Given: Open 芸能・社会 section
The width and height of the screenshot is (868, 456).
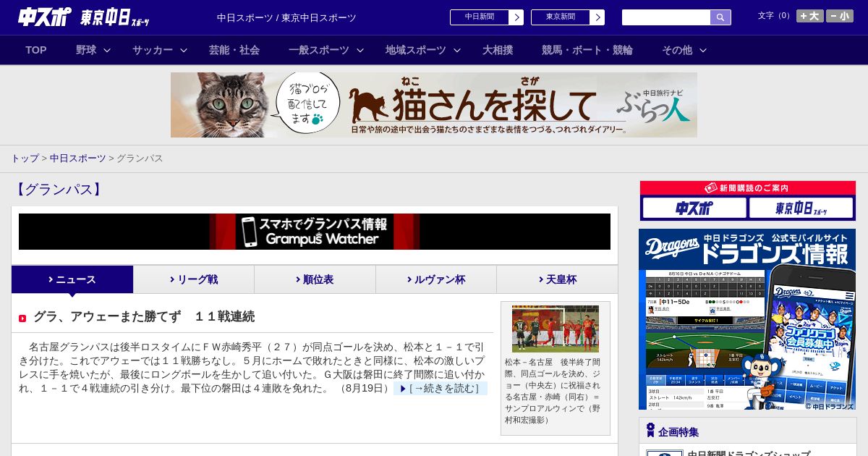Looking at the screenshot, I should click(x=234, y=50).
